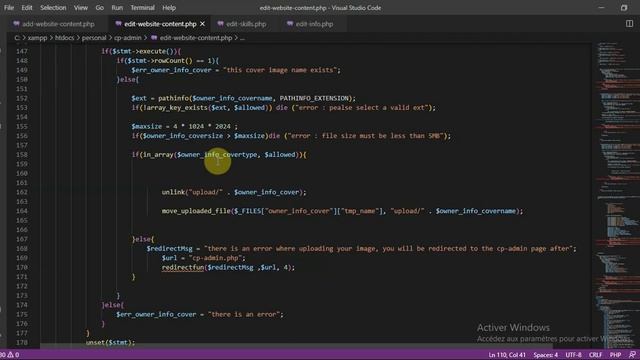Click PHP language mode in status bar
Screen dimensions: 640x360
pos(615,355)
